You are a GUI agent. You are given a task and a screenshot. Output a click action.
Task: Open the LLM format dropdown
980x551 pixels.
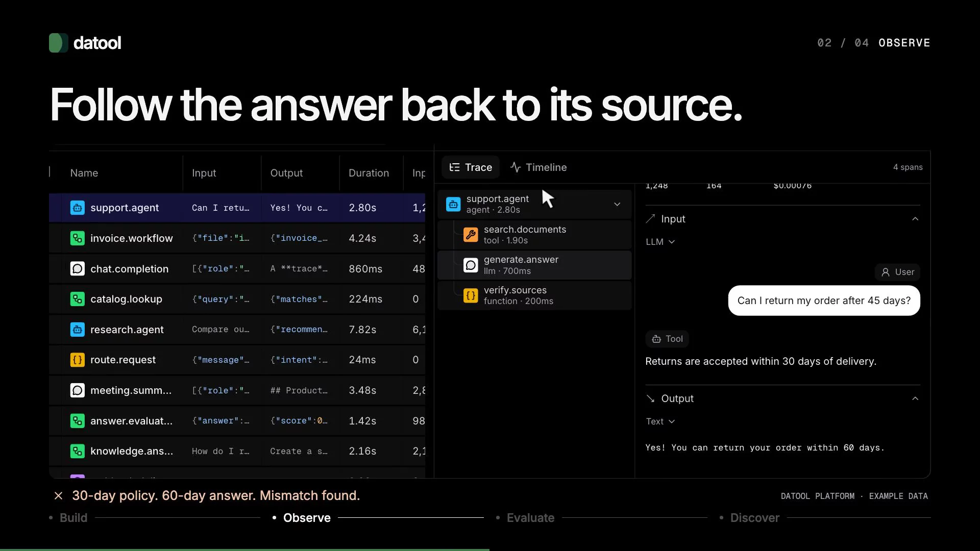[x=660, y=242]
